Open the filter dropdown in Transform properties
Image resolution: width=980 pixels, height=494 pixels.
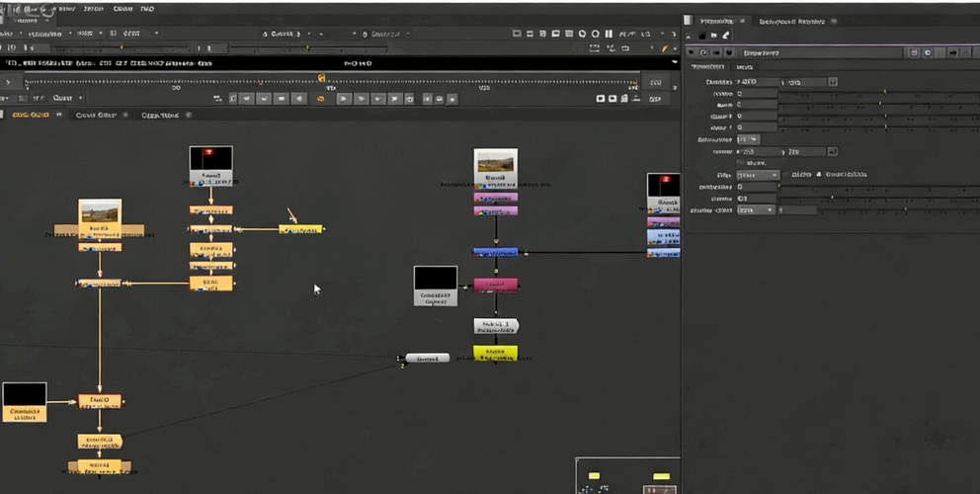point(759,175)
